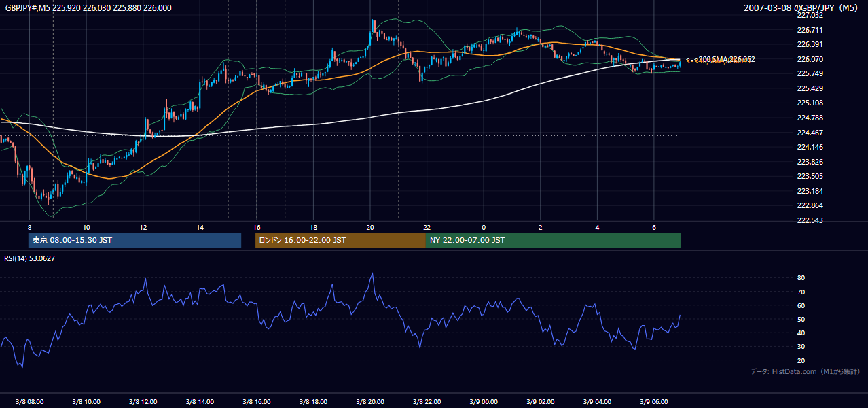Click hour label 14 on price chart axis
The height and width of the screenshot is (408, 868).
(x=200, y=227)
